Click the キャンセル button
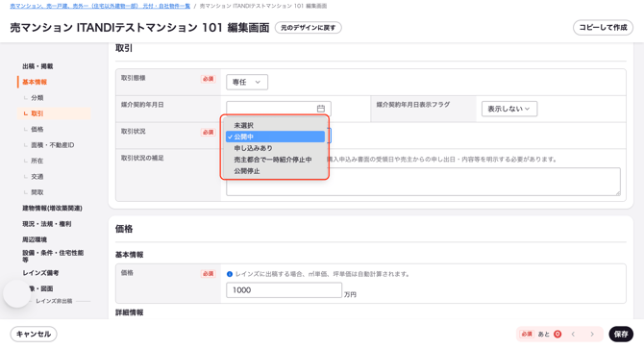Screen dimensions: 644x349 34,335
